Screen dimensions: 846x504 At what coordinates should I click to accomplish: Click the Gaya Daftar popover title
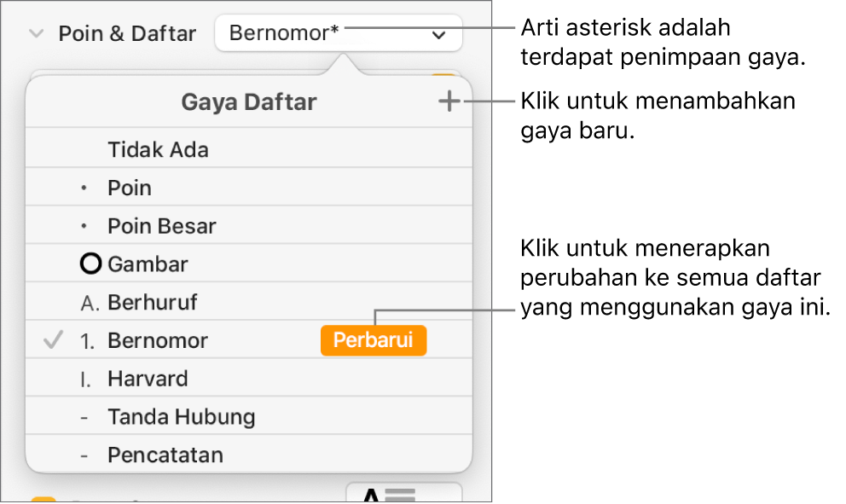coord(249,102)
